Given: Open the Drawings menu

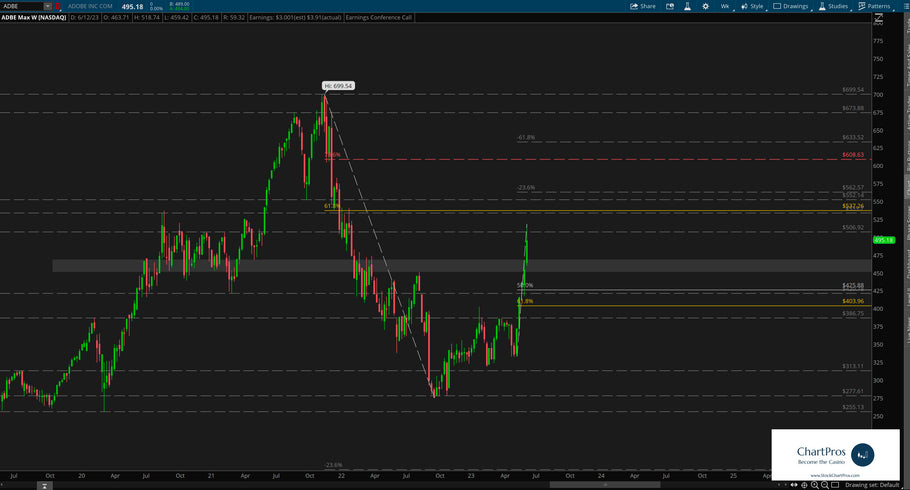Looking at the screenshot, I should pyautogui.click(x=791, y=6).
